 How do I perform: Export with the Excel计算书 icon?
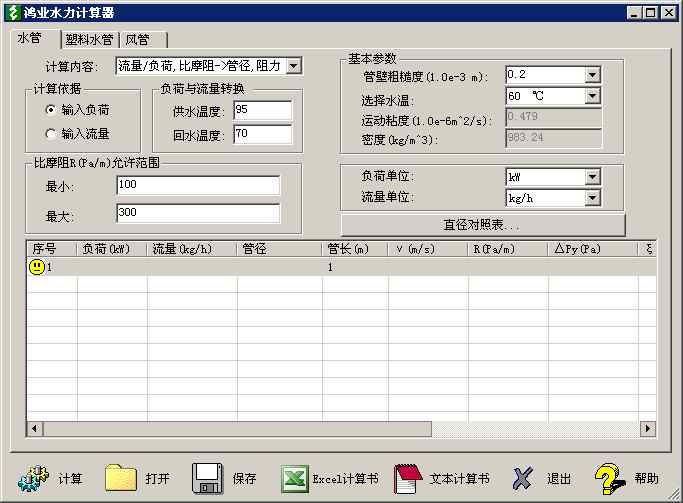click(294, 478)
